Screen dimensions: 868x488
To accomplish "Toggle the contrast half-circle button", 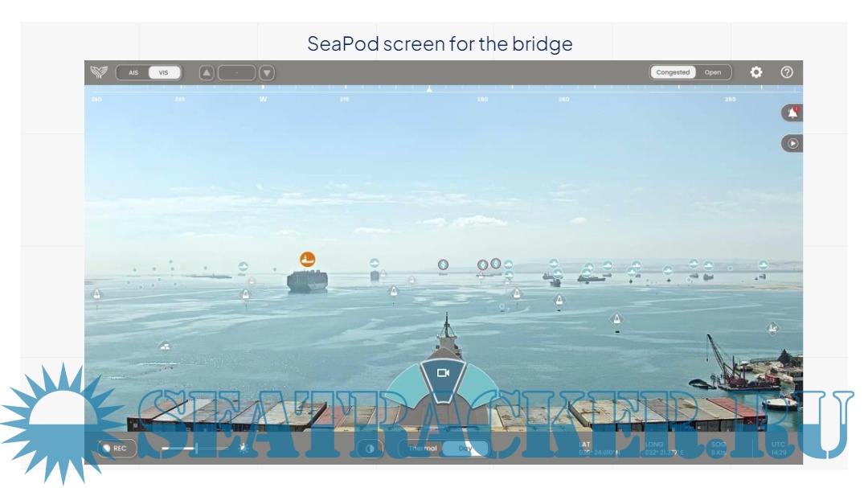I will coord(370,449).
